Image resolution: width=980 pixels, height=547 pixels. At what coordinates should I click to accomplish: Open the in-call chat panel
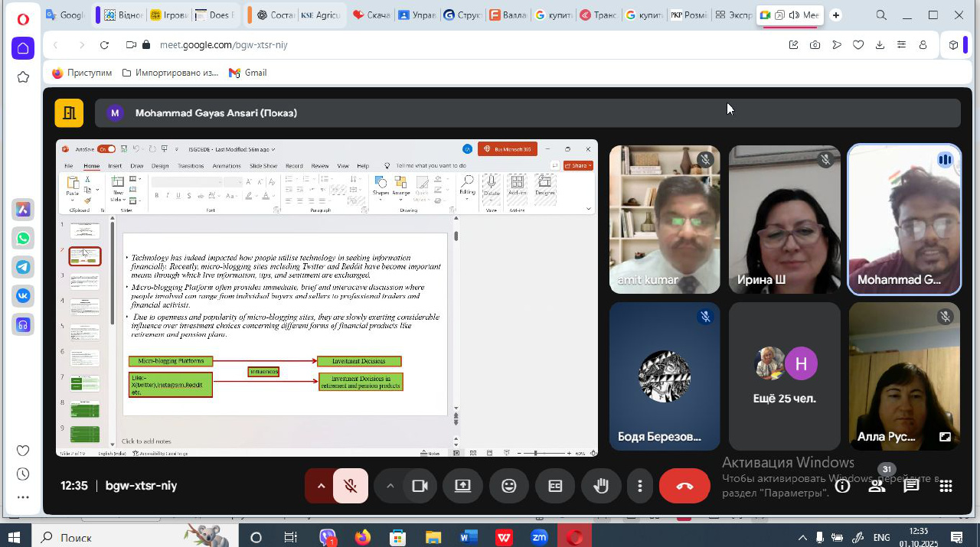911,486
